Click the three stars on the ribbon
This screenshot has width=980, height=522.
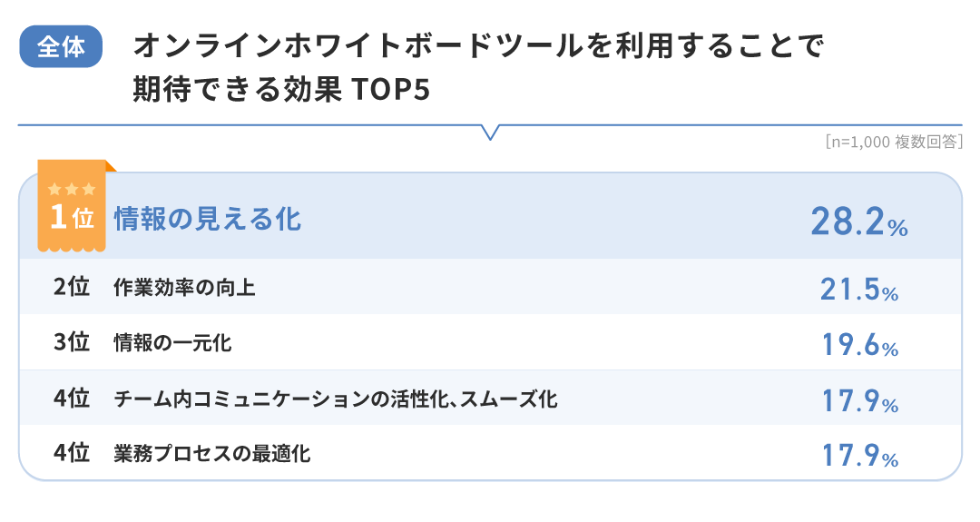[x=72, y=189]
